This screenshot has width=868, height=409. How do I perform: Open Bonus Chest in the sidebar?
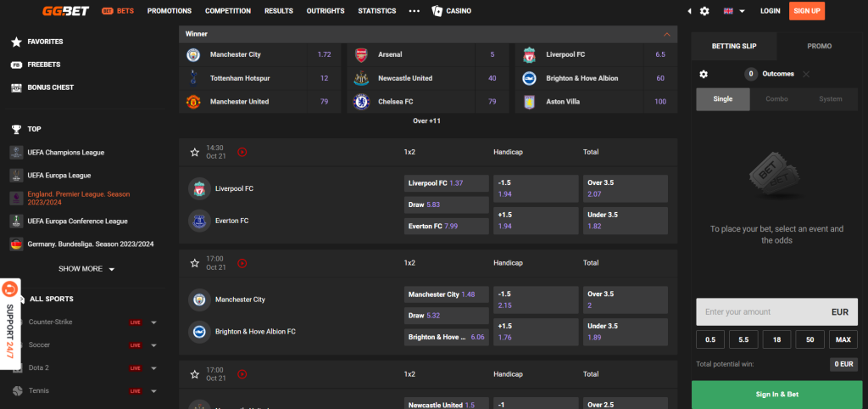(x=42, y=87)
